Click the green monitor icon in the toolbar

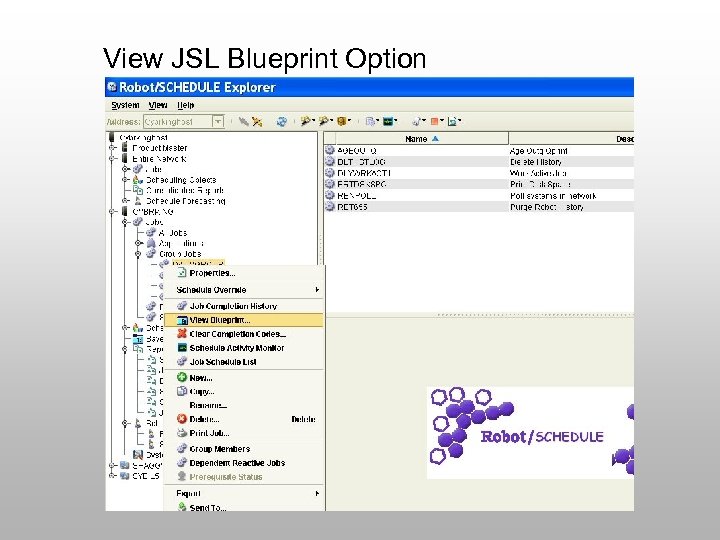(x=388, y=122)
